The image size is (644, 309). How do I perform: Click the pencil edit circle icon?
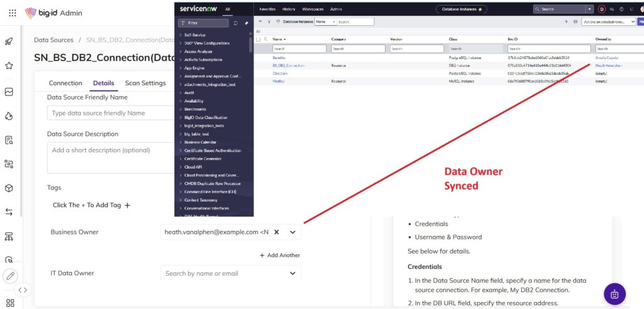(x=10, y=276)
